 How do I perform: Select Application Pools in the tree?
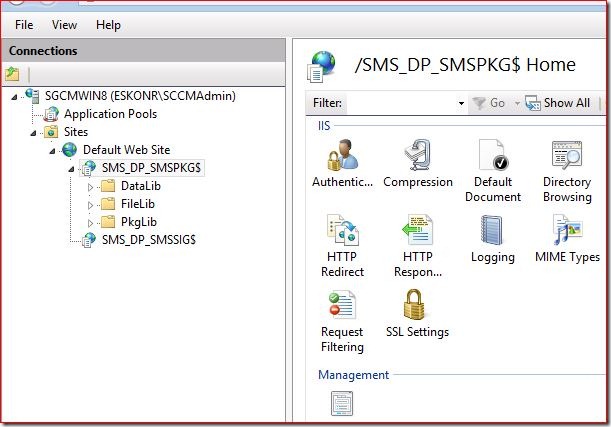(109, 114)
